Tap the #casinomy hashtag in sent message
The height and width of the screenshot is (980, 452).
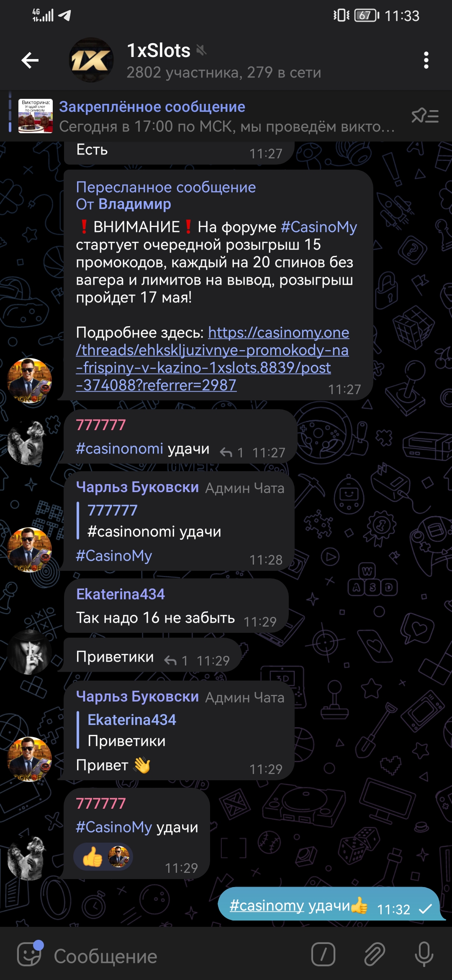[x=267, y=905]
